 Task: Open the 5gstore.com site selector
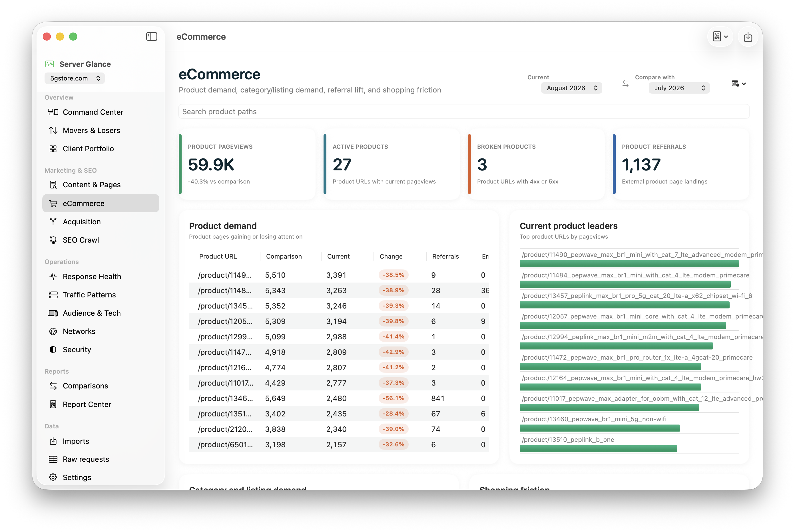pos(75,78)
